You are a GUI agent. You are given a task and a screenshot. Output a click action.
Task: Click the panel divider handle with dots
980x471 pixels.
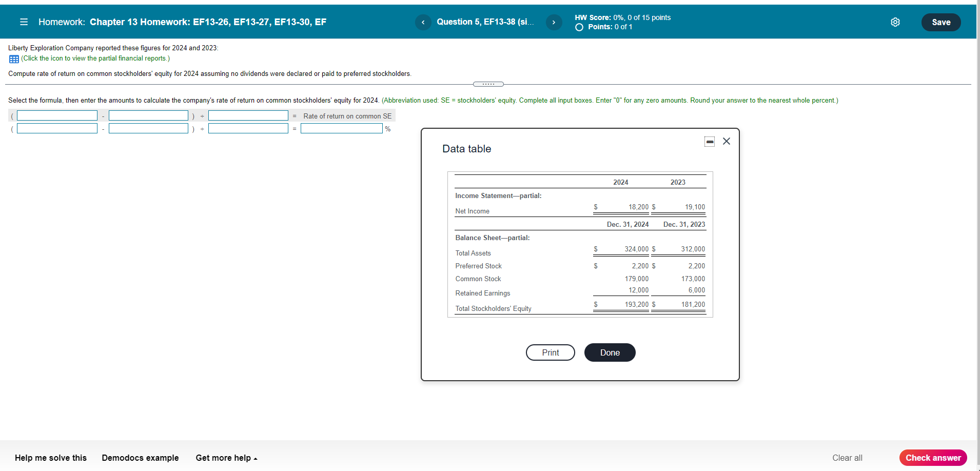[x=488, y=84]
